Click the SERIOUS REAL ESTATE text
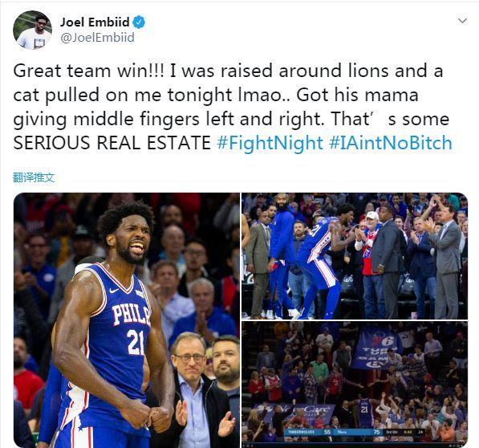Image resolution: width=479 pixels, height=448 pixels. 112,143
